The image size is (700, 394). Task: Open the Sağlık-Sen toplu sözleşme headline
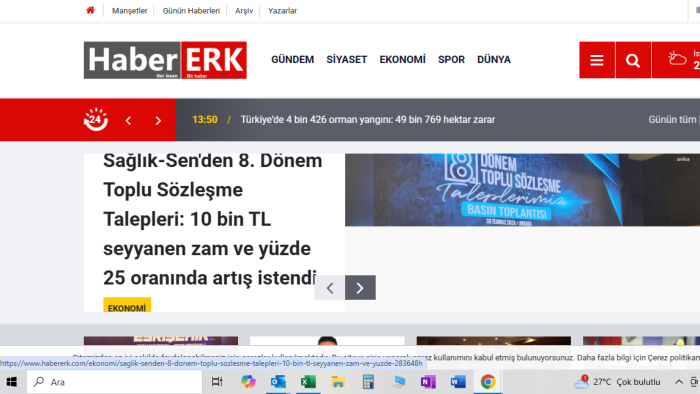(212, 219)
